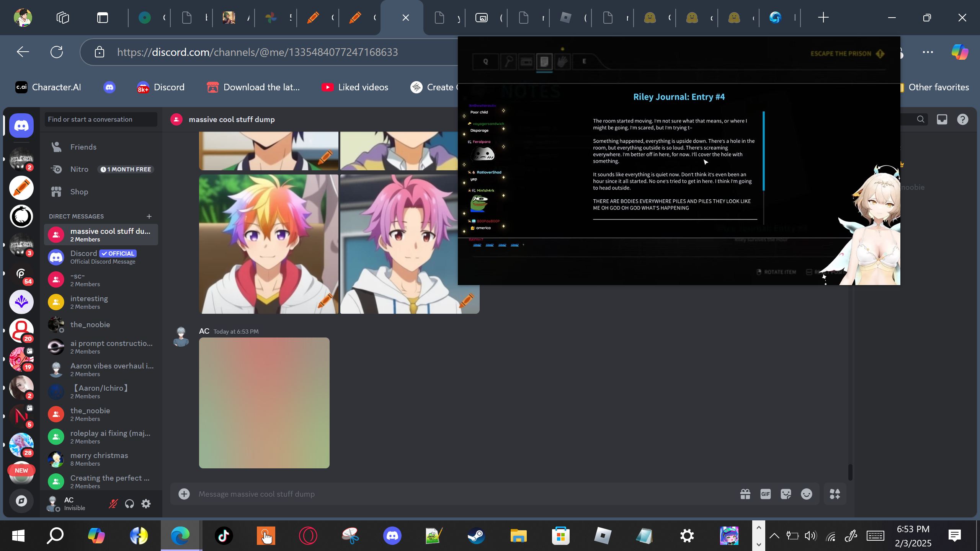Open Edge tab actions menu

[103, 18]
